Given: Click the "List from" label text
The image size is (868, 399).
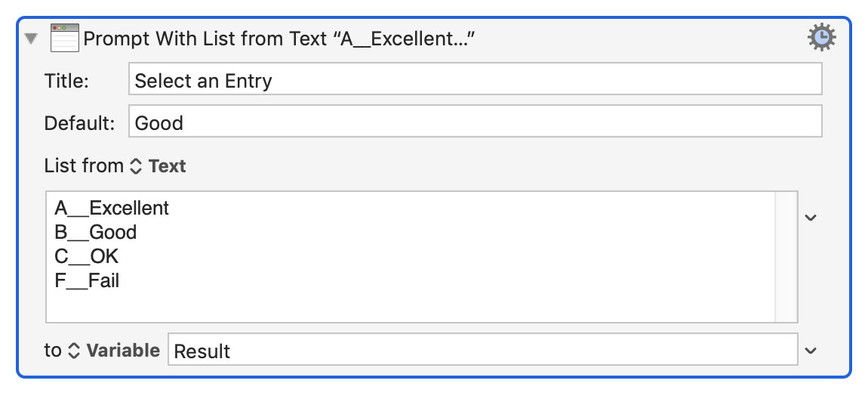Looking at the screenshot, I should 83,166.
